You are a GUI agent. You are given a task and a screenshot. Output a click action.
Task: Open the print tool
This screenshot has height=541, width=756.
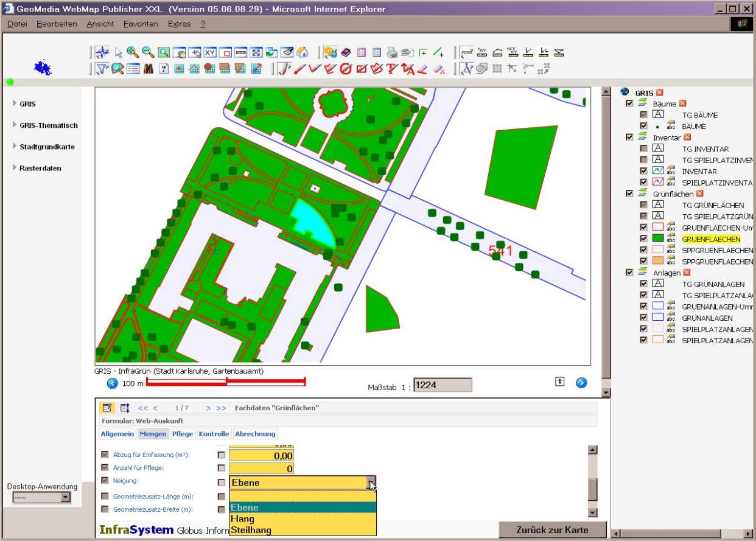pos(393,53)
